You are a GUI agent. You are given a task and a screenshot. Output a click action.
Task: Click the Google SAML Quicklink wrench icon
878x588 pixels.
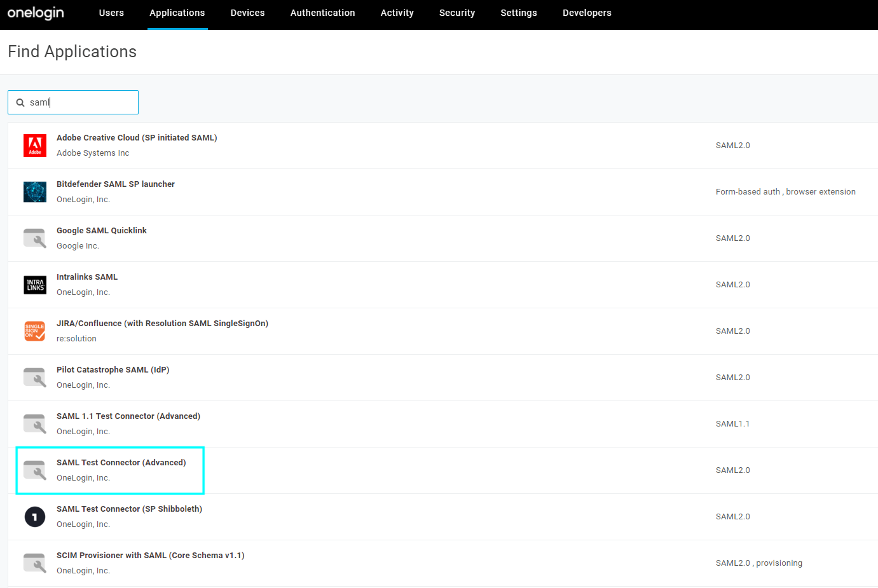click(35, 238)
